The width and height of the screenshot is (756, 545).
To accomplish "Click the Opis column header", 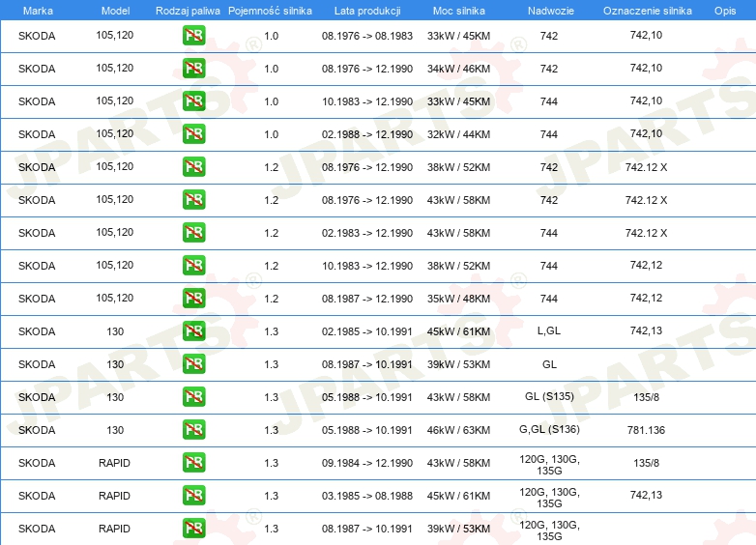I will [725, 11].
